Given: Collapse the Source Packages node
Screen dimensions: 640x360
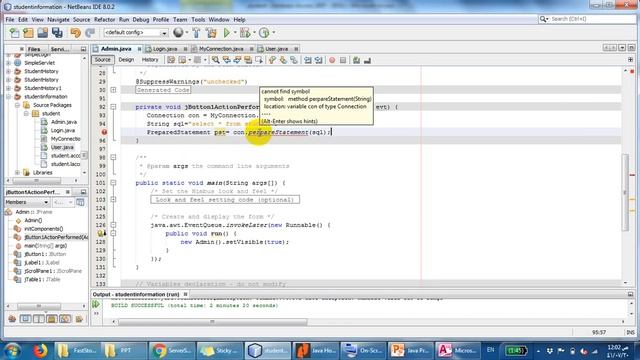Looking at the screenshot, I should tap(17, 105).
